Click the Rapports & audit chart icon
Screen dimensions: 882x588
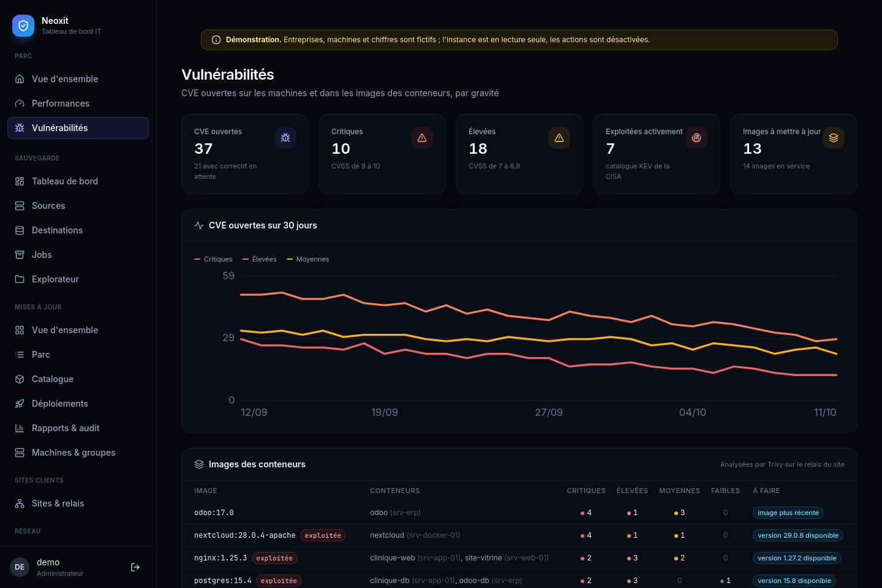[x=20, y=428]
